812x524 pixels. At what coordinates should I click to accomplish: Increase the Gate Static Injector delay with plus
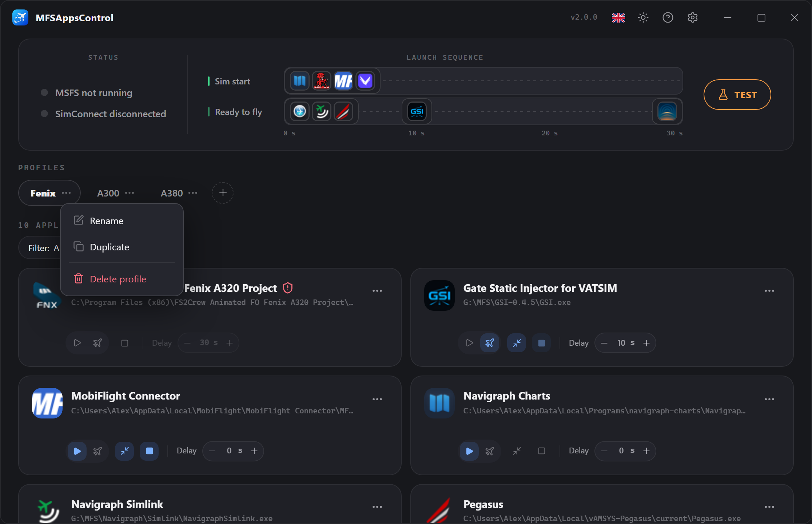(646, 343)
